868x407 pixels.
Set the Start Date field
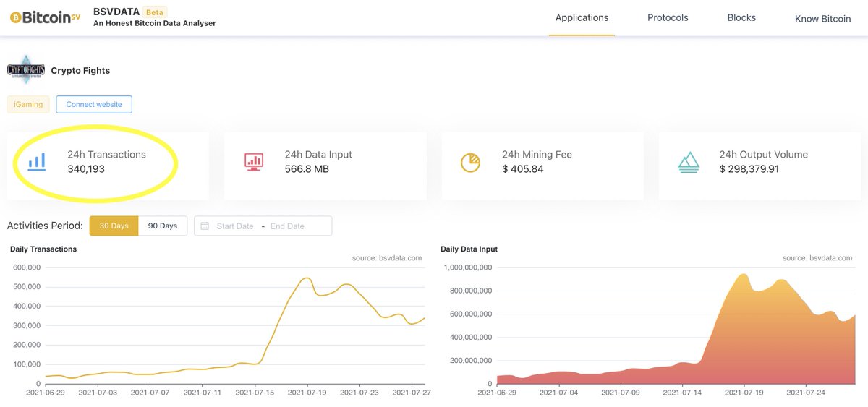[235, 226]
